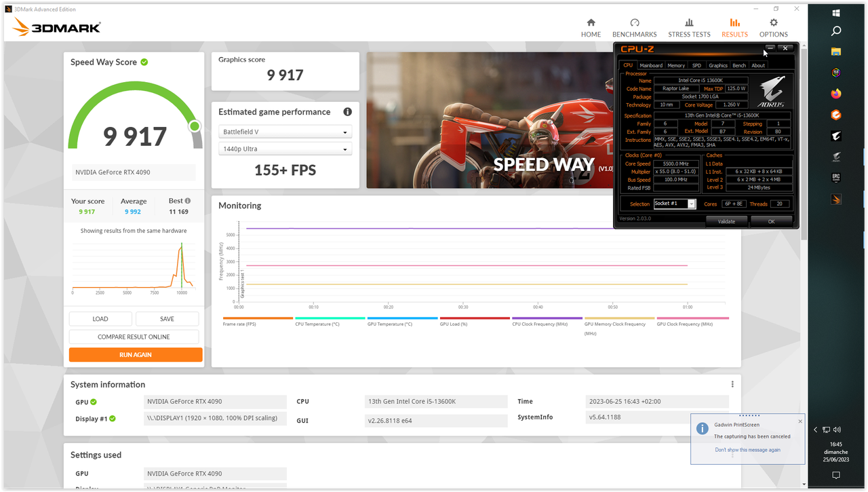
Task: Click the LOAD button
Action: (x=100, y=319)
